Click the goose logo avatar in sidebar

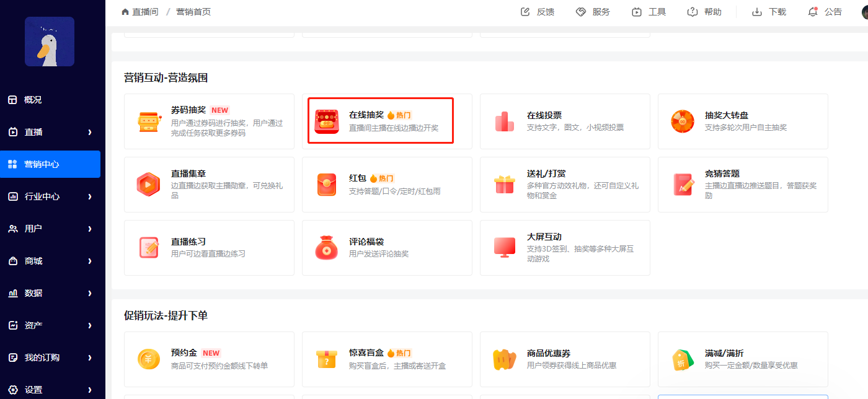click(50, 42)
